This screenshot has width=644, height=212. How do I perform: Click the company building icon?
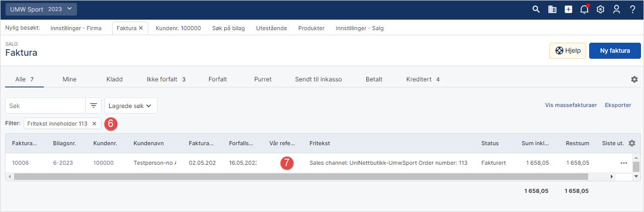coord(552,9)
